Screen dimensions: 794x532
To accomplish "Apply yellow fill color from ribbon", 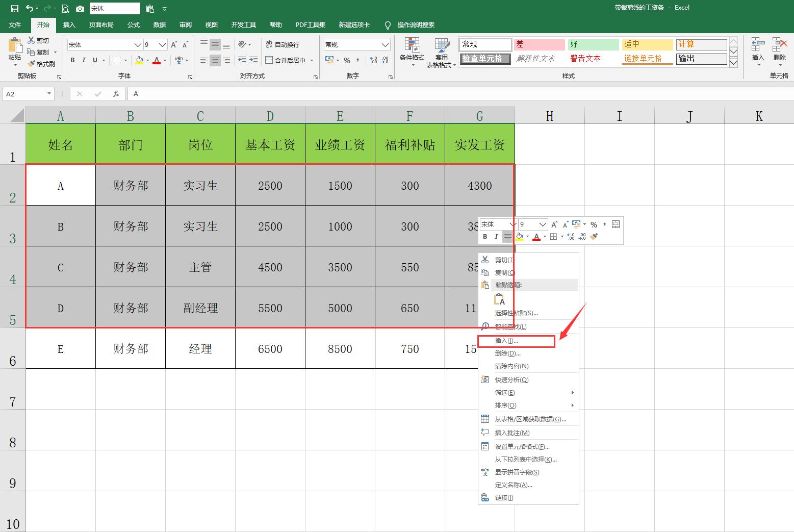I will coord(139,60).
